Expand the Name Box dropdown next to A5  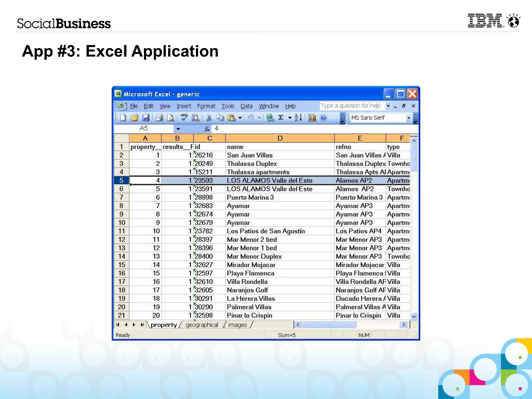(178, 129)
